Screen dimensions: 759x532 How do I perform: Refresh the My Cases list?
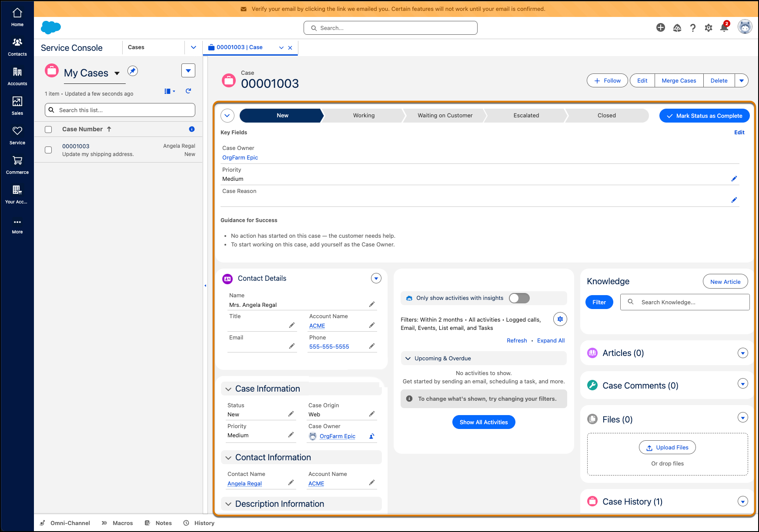pyautogui.click(x=188, y=91)
